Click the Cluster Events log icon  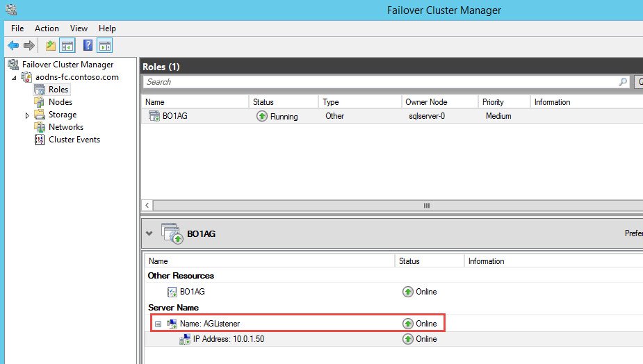click(40, 140)
